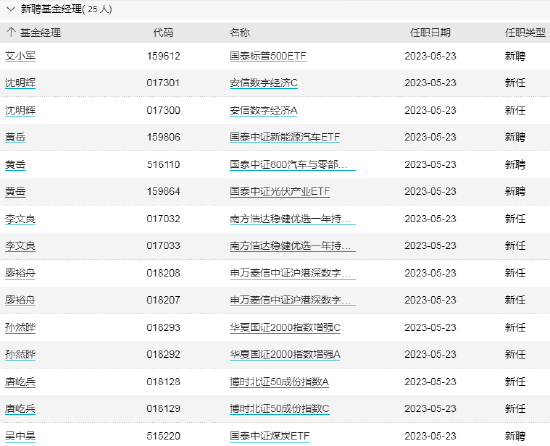Screen dimensions: 550x446
Task: Click 新任 type in row 018129
Action: [515, 409]
